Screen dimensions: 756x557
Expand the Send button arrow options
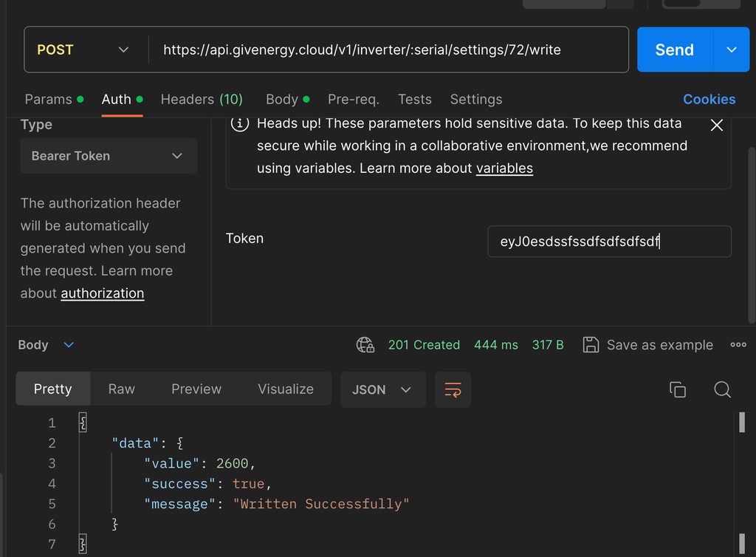tap(732, 50)
